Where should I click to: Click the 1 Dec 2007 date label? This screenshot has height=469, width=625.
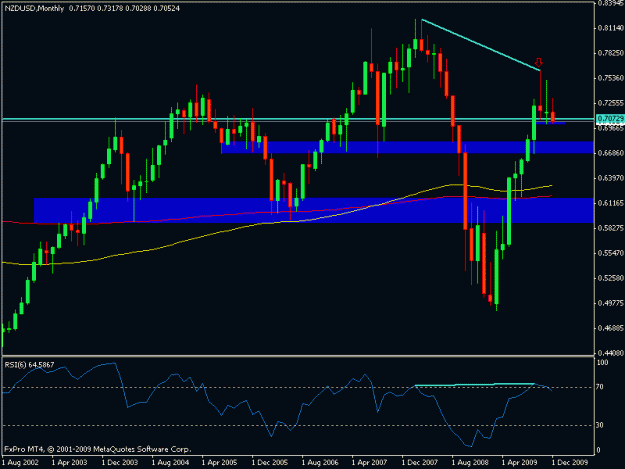pos(419,463)
